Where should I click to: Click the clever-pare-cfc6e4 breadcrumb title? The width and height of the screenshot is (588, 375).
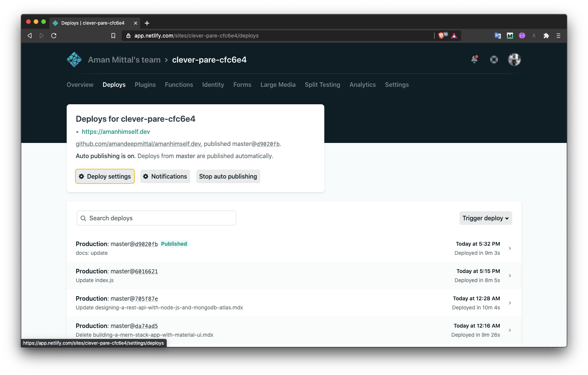point(209,60)
